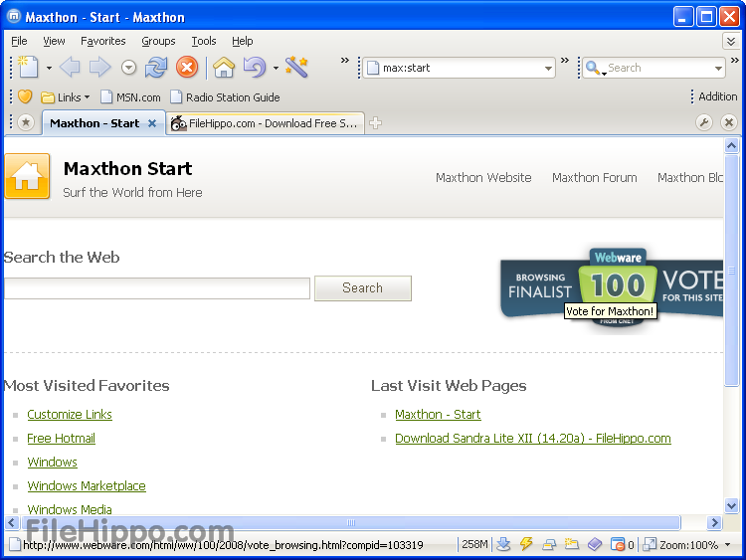The width and height of the screenshot is (746, 560).
Task: Open the Tools menu
Action: tap(204, 42)
